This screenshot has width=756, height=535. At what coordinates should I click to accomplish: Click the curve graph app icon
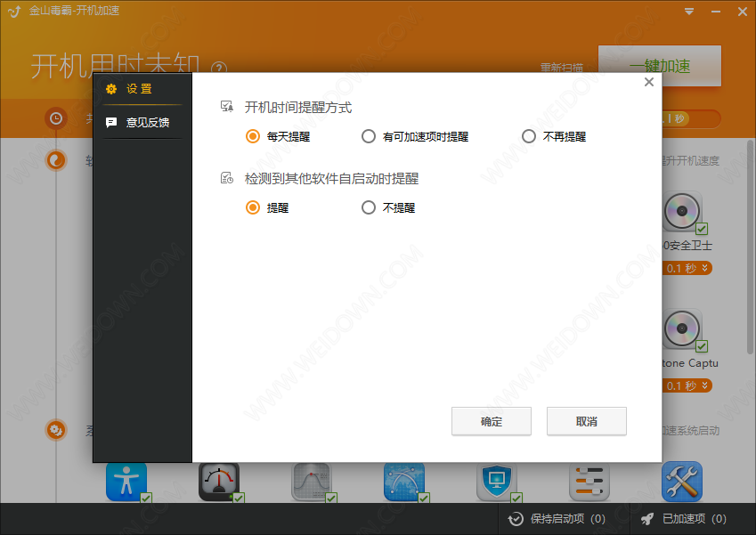pos(312,482)
